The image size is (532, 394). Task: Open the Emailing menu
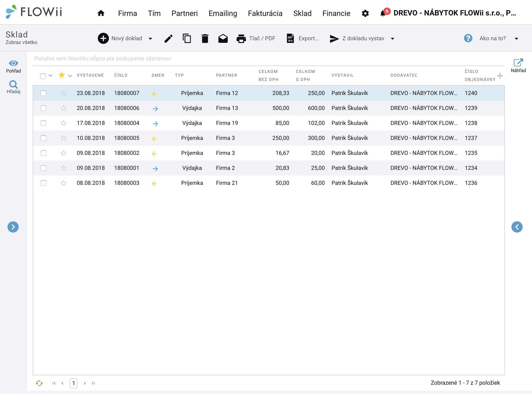click(x=223, y=13)
